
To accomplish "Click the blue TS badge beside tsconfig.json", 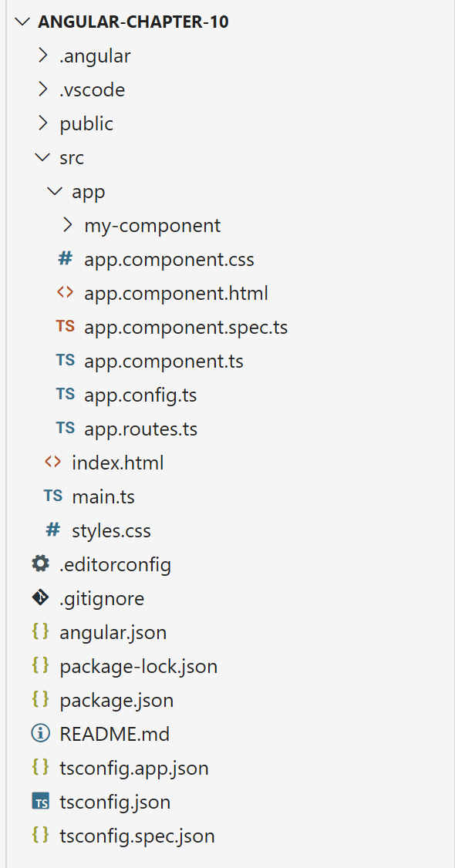I will (x=40, y=802).
